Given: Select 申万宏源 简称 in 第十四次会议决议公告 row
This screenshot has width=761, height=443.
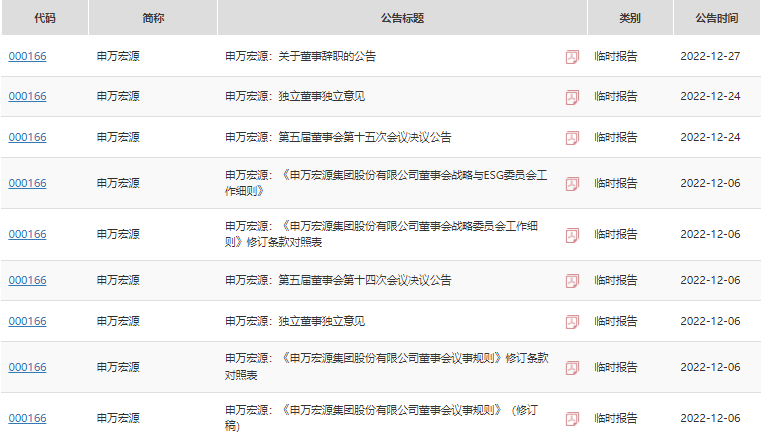Looking at the screenshot, I should tap(118, 280).
